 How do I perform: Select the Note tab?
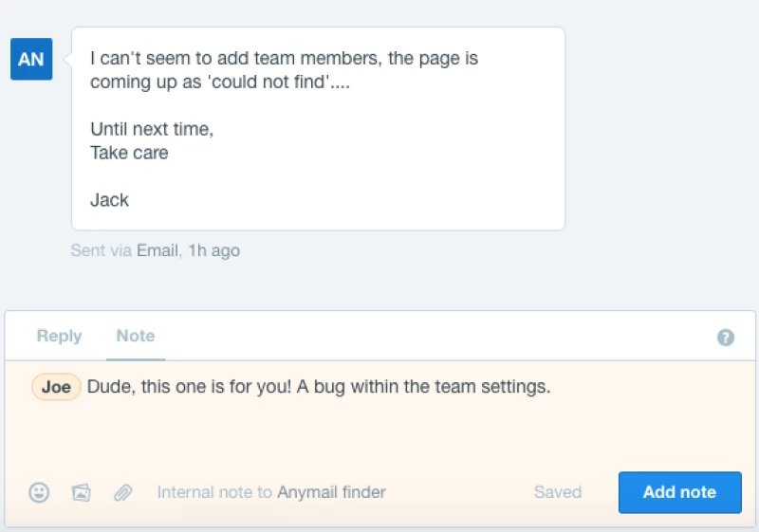(x=136, y=336)
